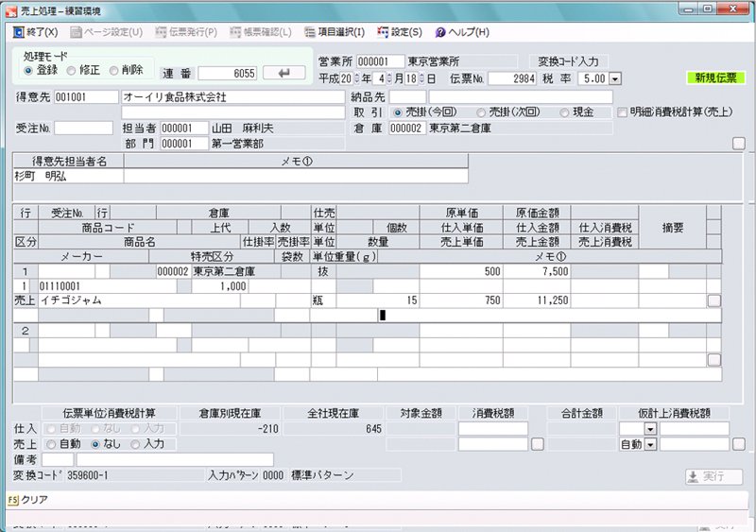Click the 得意先 code field 001001
The width and height of the screenshot is (756, 532).
[86, 97]
